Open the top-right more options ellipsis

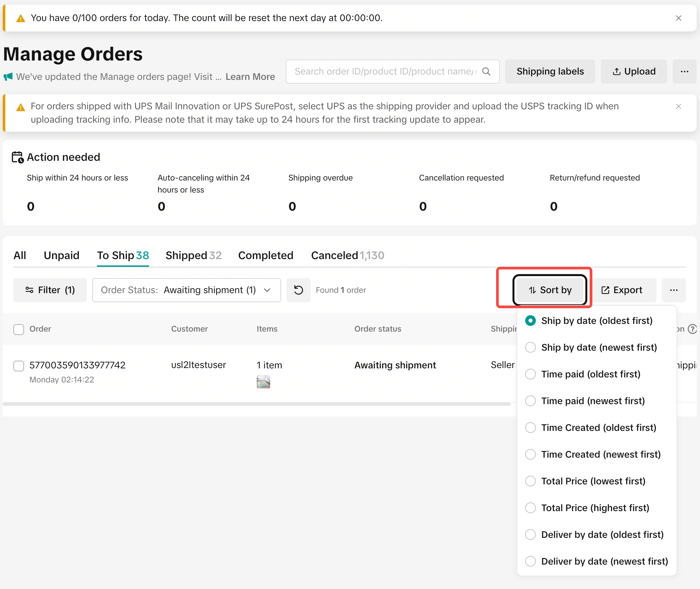click(x=684, y=72)
